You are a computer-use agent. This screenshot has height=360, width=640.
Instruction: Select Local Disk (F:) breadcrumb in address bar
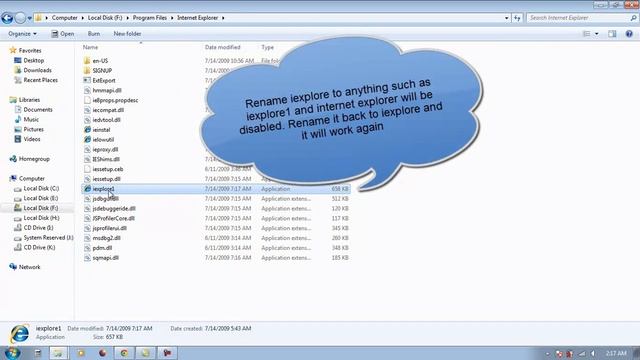105,18
